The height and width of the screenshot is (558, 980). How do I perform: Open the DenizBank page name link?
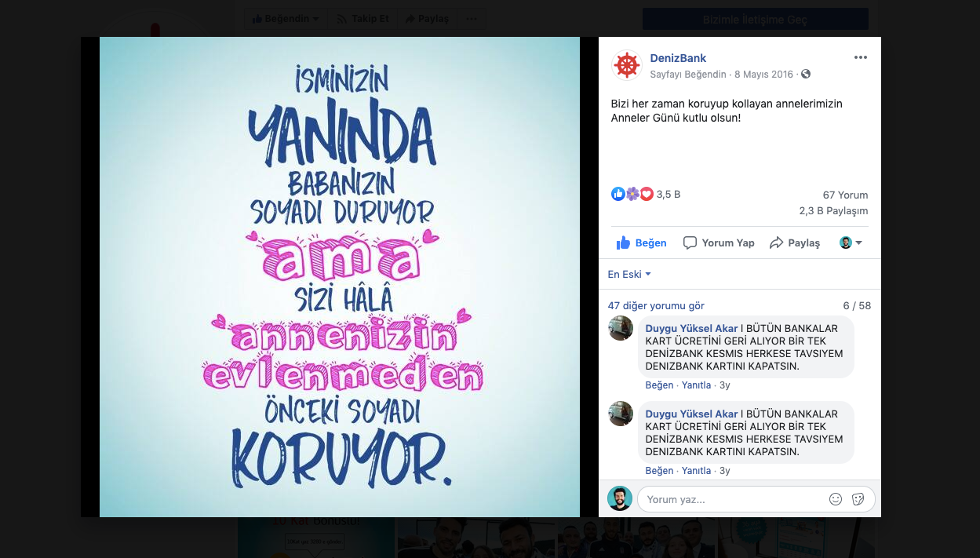tap(678, 58)
